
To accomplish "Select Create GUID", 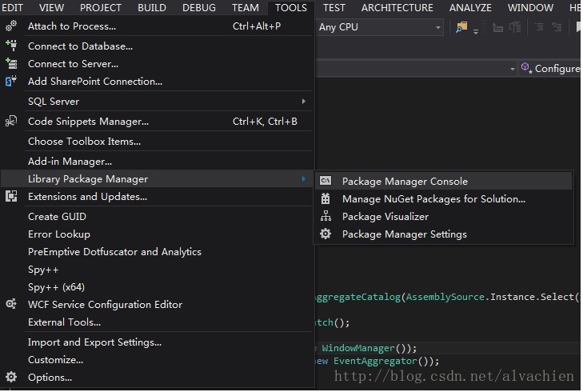I will [x=156, y=217].
